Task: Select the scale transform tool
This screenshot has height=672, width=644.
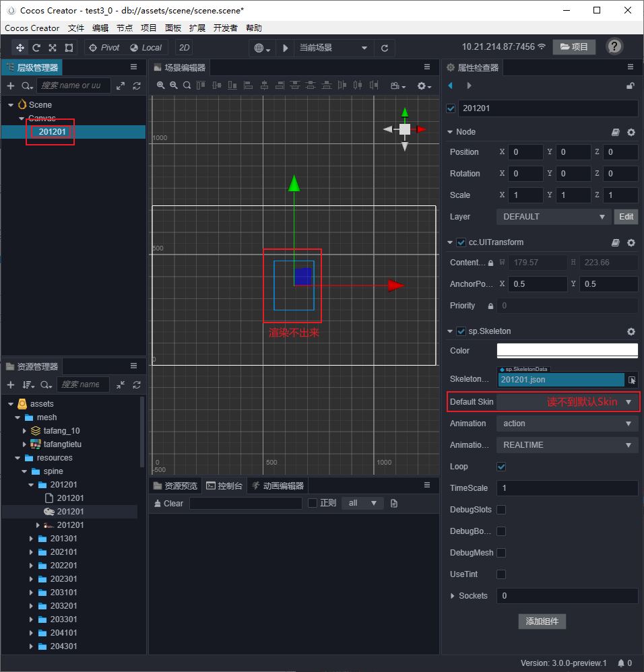Action: point(53,48)
